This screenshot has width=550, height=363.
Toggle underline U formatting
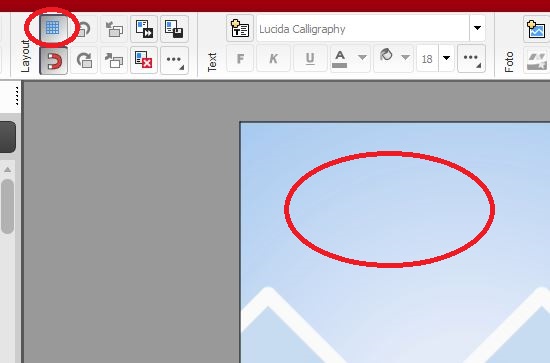(310, 59)
